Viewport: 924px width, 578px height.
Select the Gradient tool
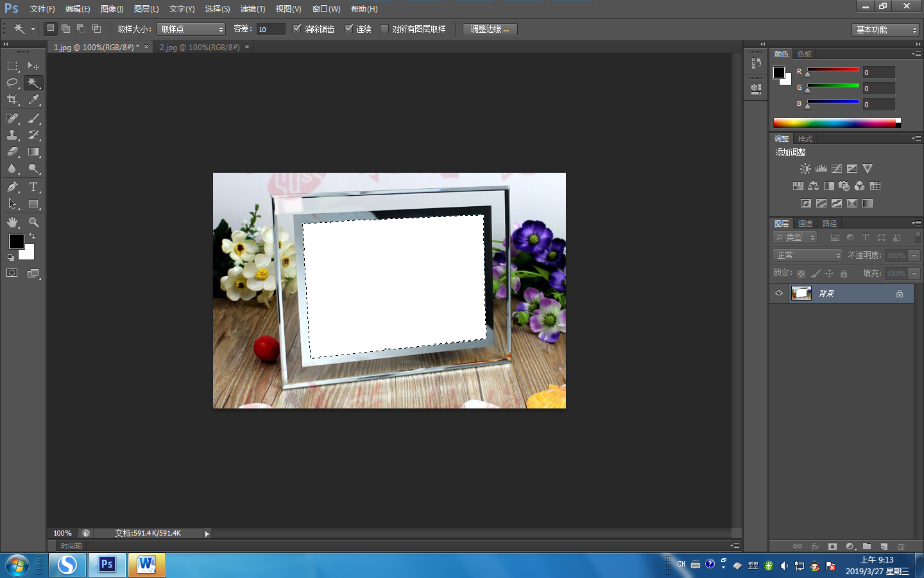click(33, 152)
